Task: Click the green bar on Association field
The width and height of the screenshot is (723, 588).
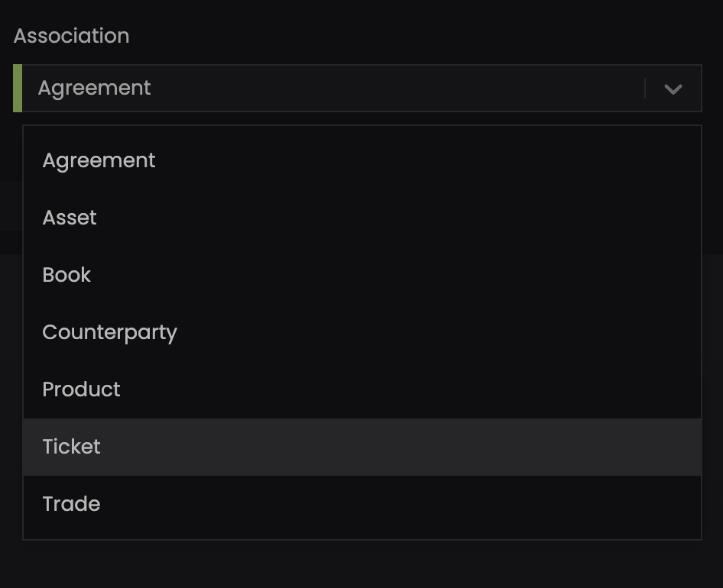Action: [18, 89]
